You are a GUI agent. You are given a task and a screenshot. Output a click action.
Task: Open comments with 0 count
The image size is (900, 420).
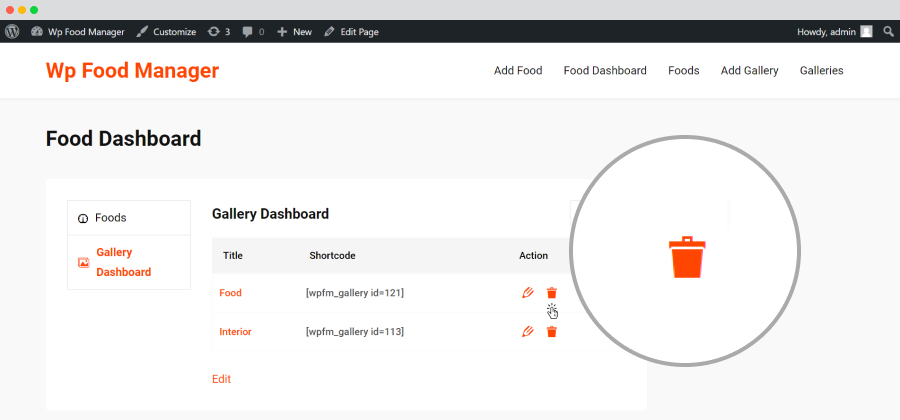(x=253, y=32)
